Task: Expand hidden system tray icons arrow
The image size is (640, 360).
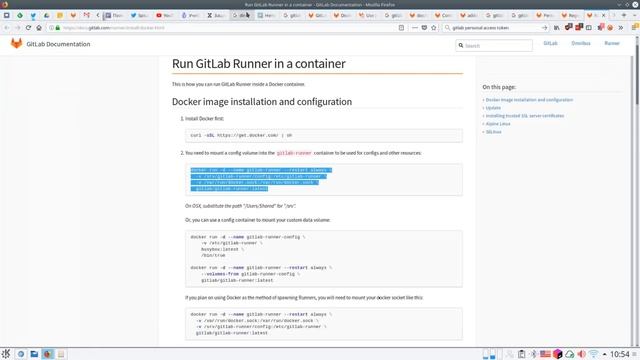Action: click(604, 354)
